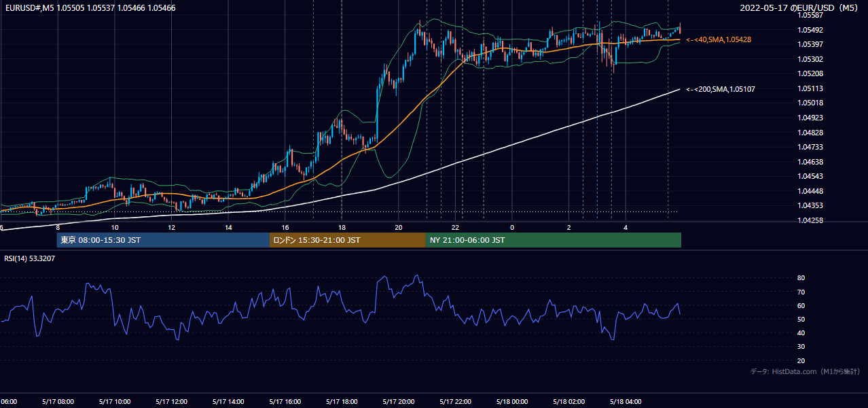Click the bottom time label 5/18 04:00
The height and width of the screenshot is (408, 868).
[x=626, y=402]
